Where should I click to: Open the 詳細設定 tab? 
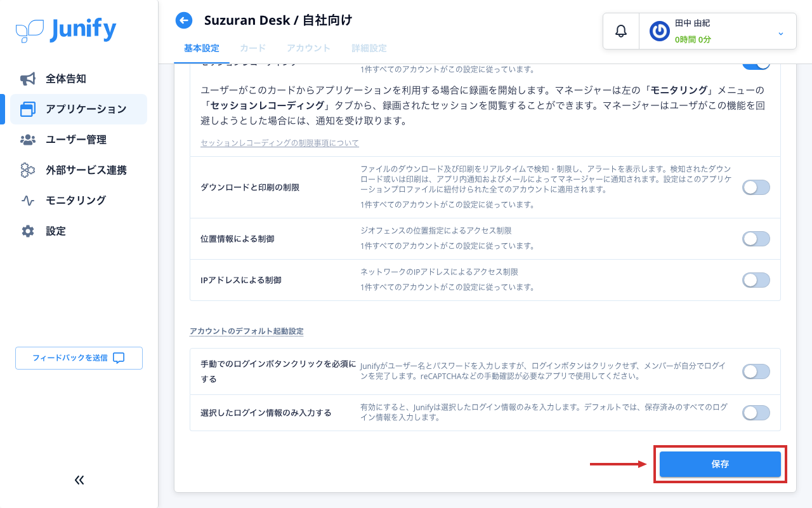pyautogui.click(x=369, y=48)
